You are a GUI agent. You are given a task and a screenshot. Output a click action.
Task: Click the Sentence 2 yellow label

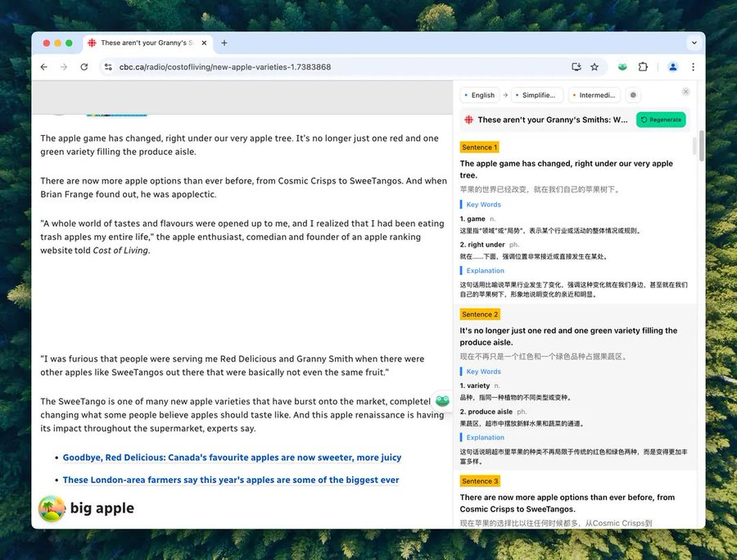(480, 314)
